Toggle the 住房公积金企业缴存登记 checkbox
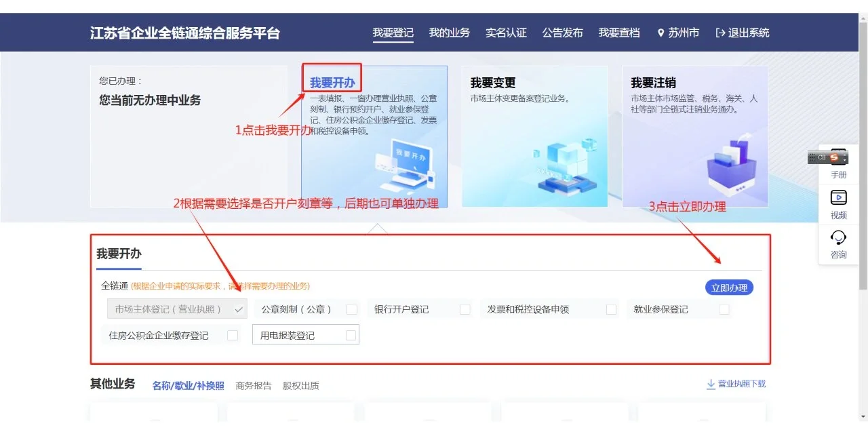The width and height of the screenshot is (868, 434). [x=233, y=335]
